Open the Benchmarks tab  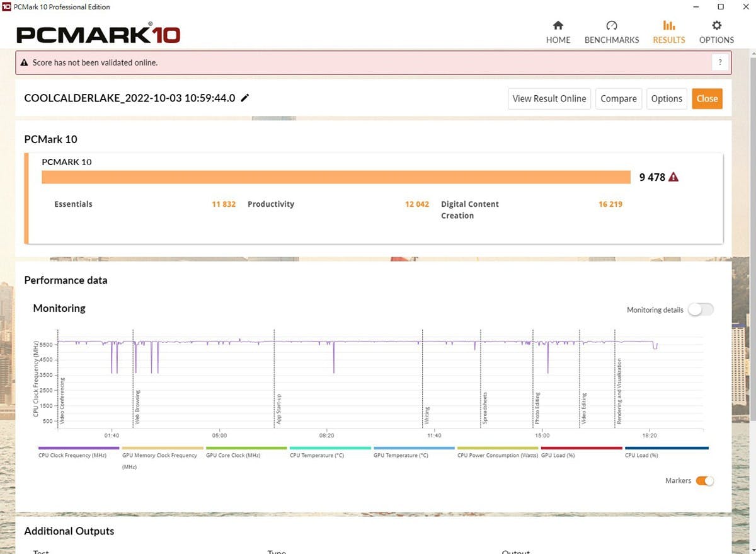[612, 32]
